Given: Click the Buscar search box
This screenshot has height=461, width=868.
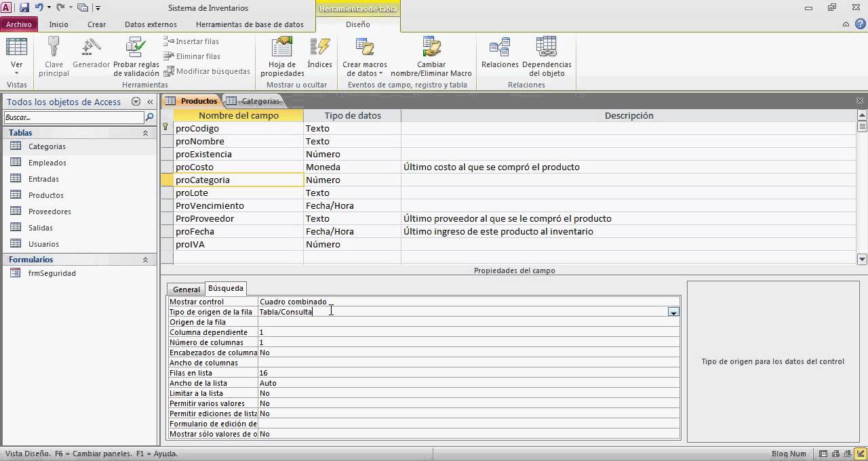Looking at the screenshot, I should coord(74,117).
